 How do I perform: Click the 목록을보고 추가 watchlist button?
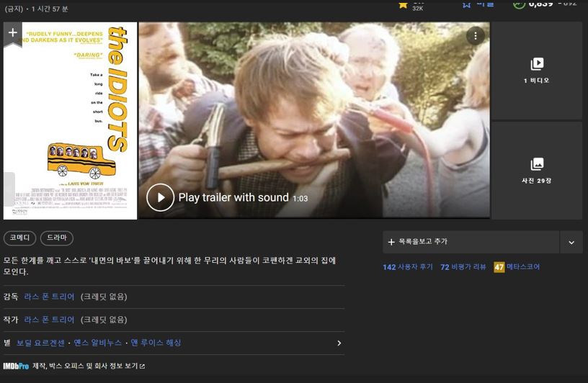[471, 242]
